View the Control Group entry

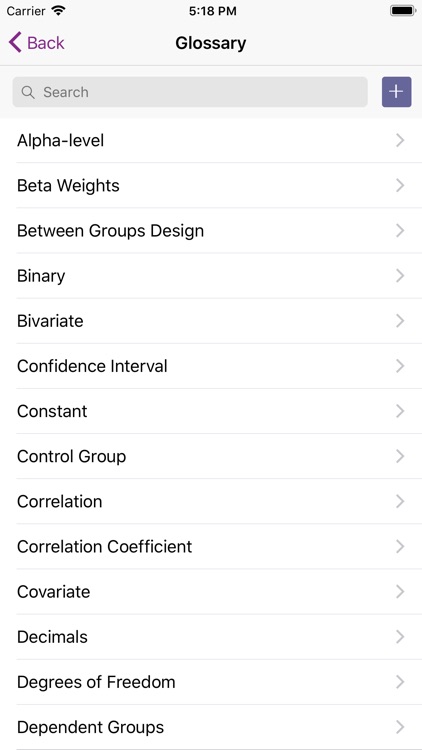[x=211, y=456]
